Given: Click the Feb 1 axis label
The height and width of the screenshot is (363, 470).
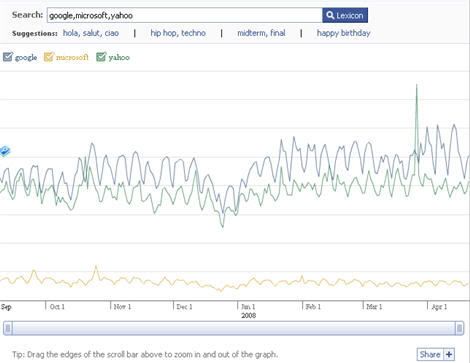Looking at the screenshot, I should pyautogui.click(x=313, y=306).
